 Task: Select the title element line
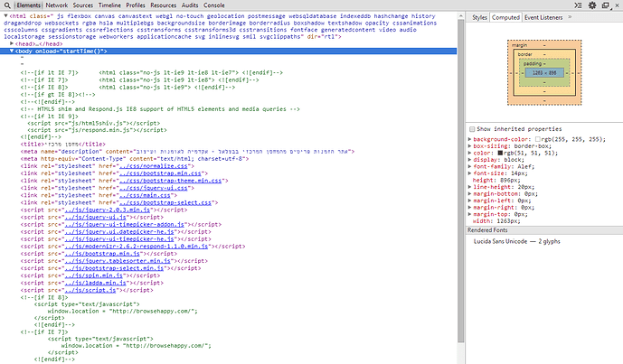pos(63,145)
